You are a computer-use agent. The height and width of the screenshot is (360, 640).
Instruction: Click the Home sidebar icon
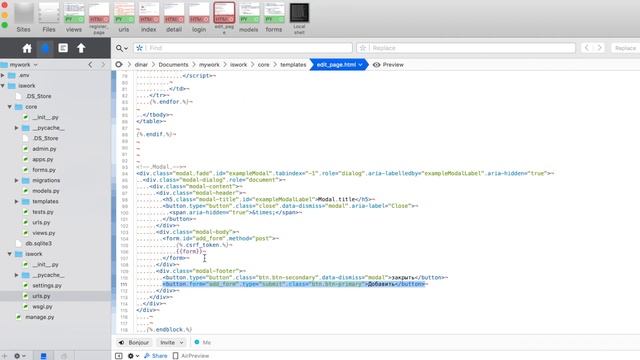pyautogui.click(x=27, y=48)
